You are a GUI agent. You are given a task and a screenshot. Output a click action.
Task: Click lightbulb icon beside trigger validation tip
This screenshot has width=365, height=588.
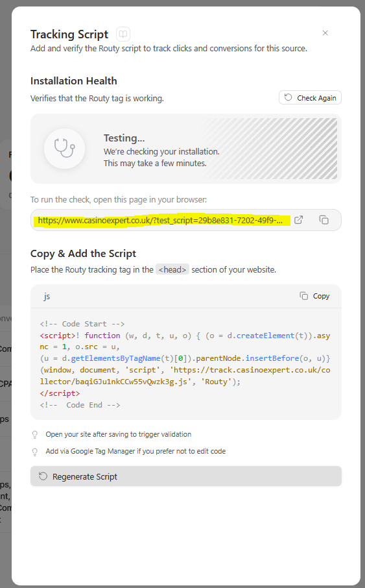click(x=35, y=435)
